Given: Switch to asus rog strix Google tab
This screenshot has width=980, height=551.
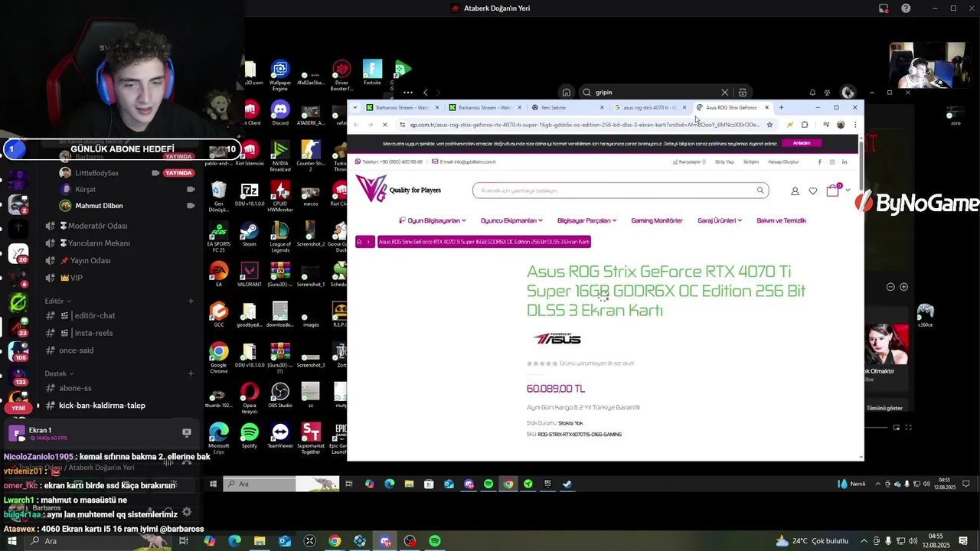Looking at the screenshot, I should click(649, 108).
